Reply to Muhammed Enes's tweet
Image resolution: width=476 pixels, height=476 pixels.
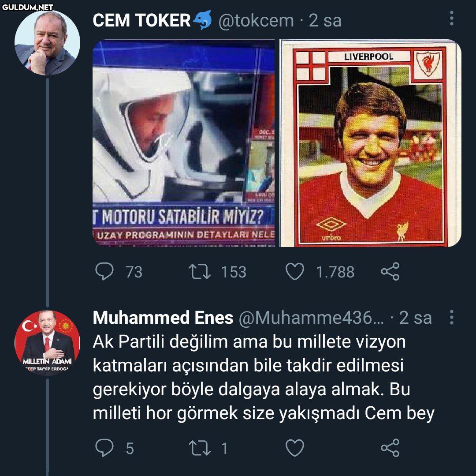(x=104, y=447)
